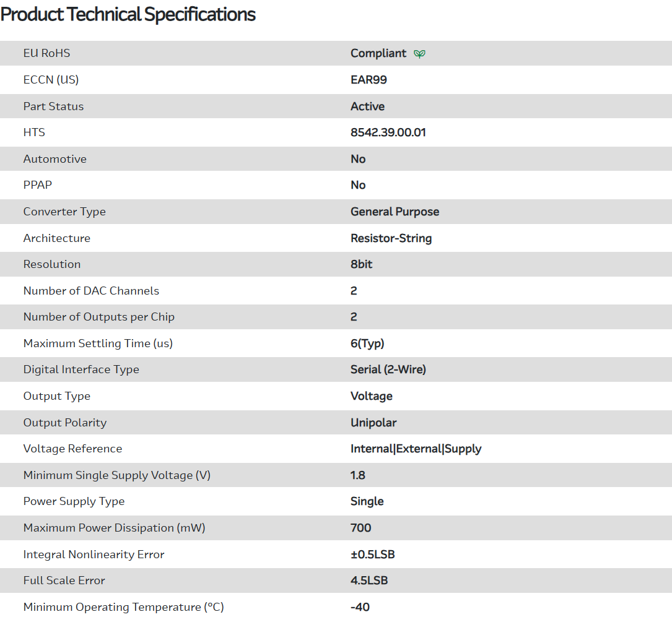The height and width of the screenshot is (617, 672).
Task: Click the Resistor-String architecture value
Action: (391, 238)
